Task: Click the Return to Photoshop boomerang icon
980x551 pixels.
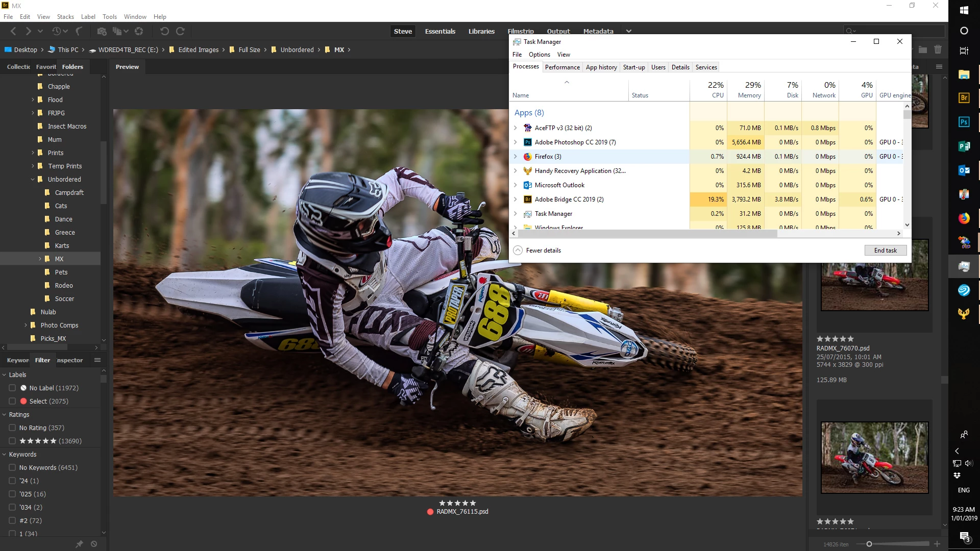Action: tap(79, 32)
